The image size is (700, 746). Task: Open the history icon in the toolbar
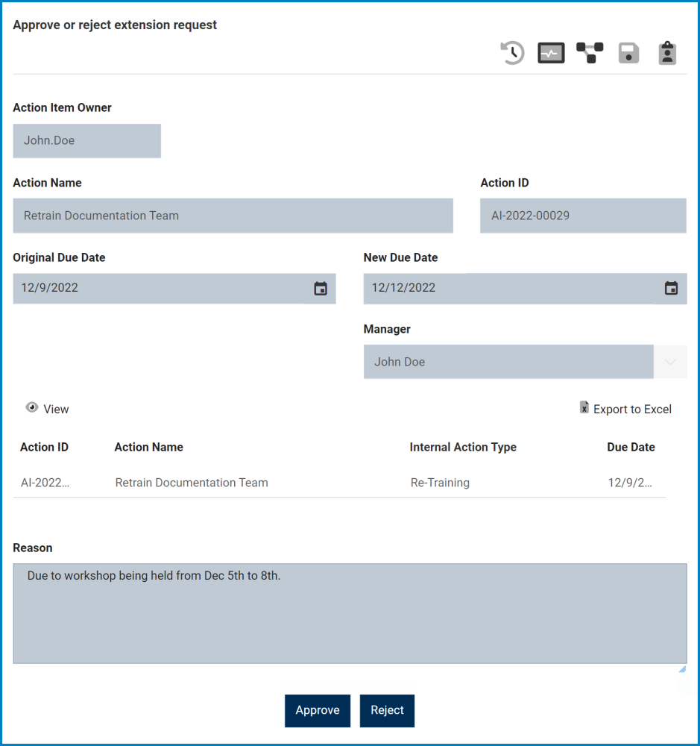point(512,52)
